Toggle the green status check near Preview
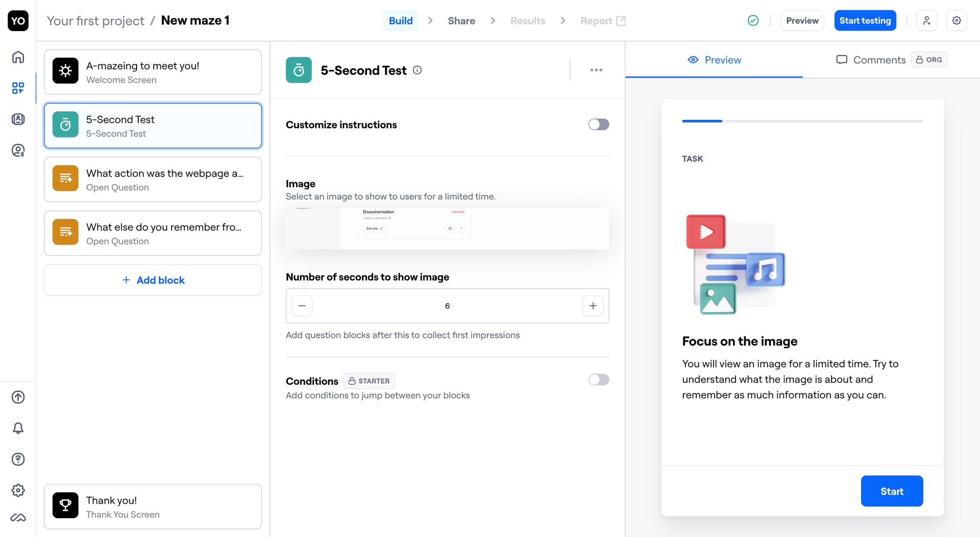This screenshot has width=980, height=537. point(753,20)
